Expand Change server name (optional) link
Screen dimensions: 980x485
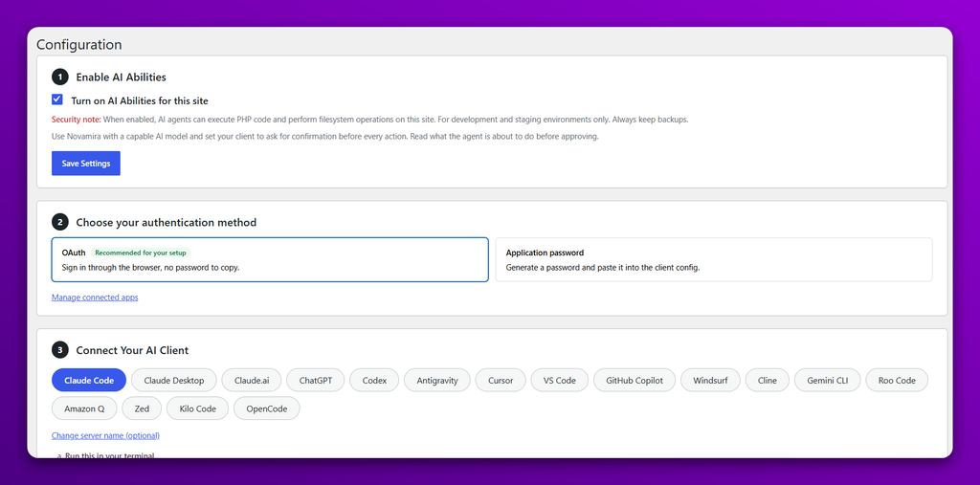point(105,435)
